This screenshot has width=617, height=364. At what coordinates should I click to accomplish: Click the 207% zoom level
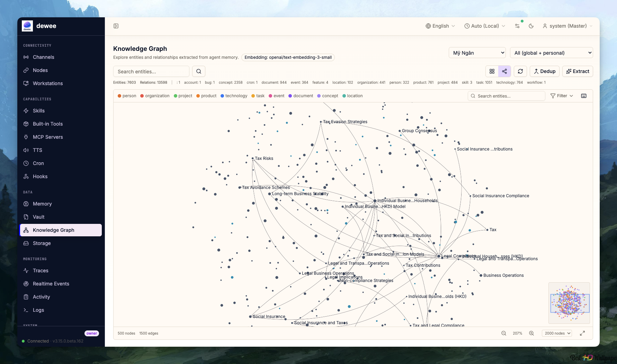coord(518,333)
